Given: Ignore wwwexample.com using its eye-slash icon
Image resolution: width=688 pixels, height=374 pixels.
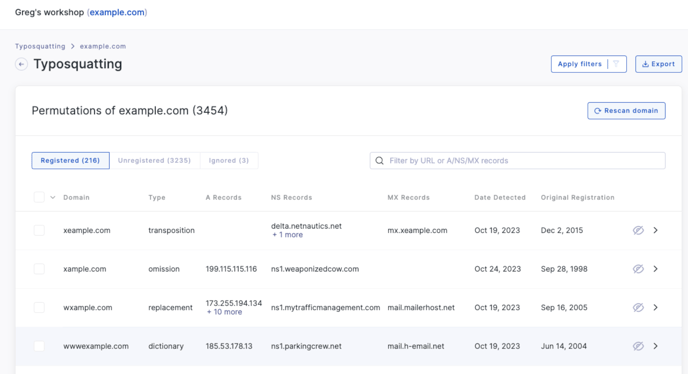Looking at the screenshot, I should pyautogui.click(x=638, y=346).
